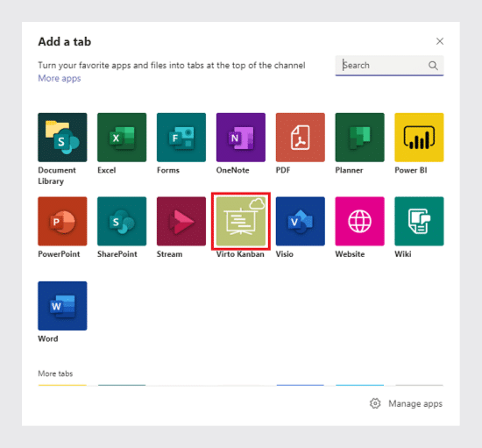The width and height of the screenshot is (482, 448).
Task: Open the More apps link
Action: tap(60, 78)
